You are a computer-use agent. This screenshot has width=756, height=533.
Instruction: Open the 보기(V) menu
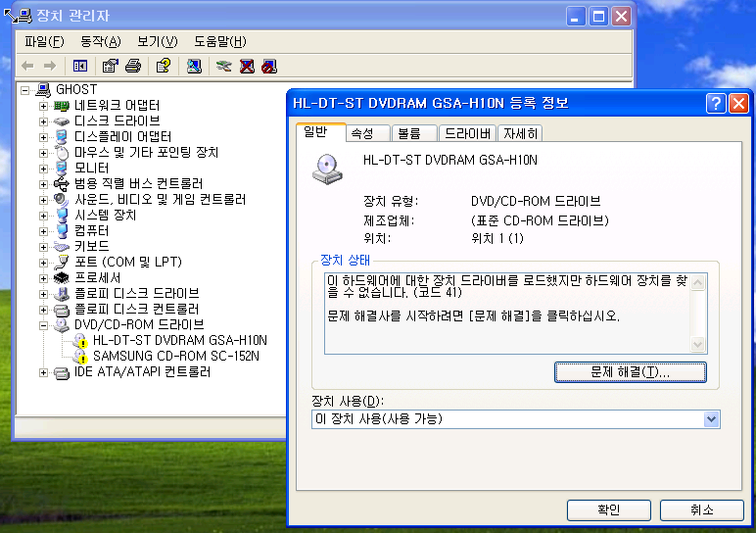point(158,41)
